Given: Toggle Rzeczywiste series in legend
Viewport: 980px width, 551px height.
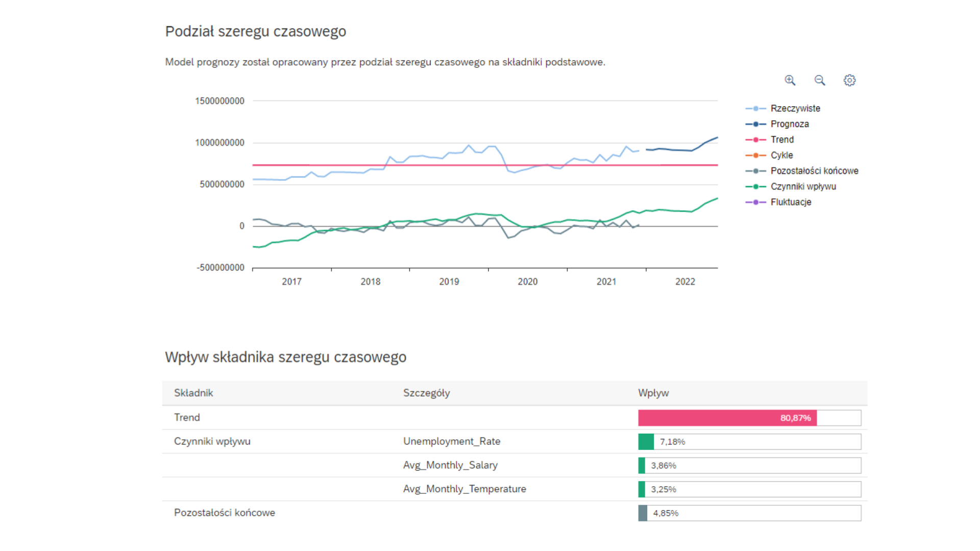Looking at the screenshot, I should point(795,108).
